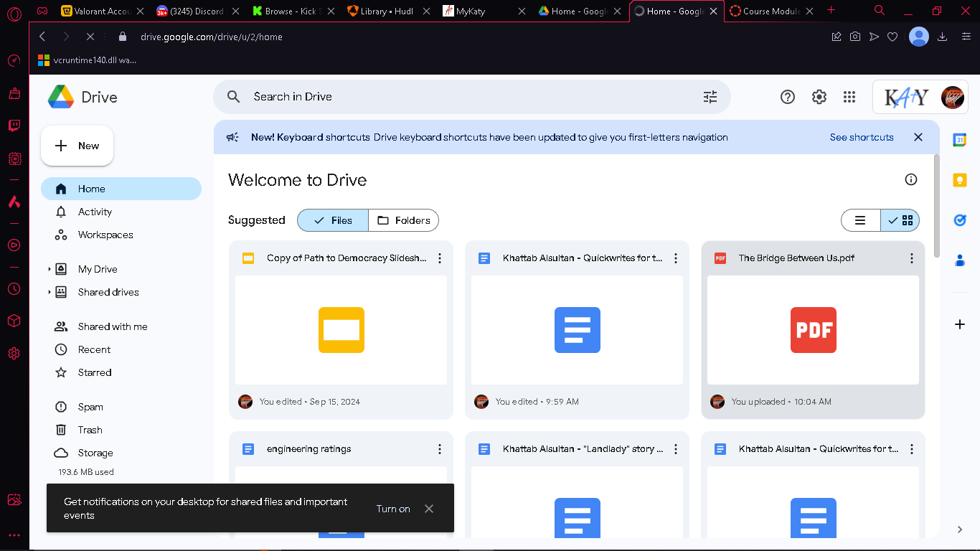The image size is (980, 551).
Task: Select the Files suggested toggle
Action: [333, 220]
